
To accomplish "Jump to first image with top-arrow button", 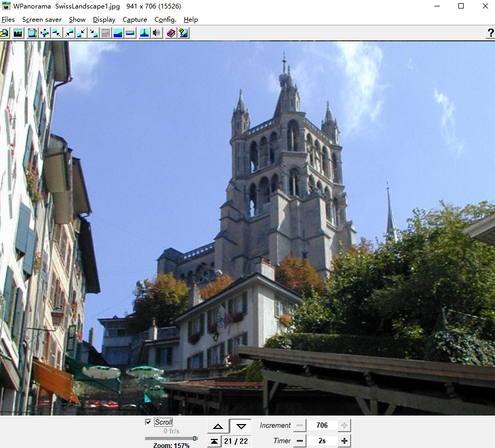I will (214, 441).
